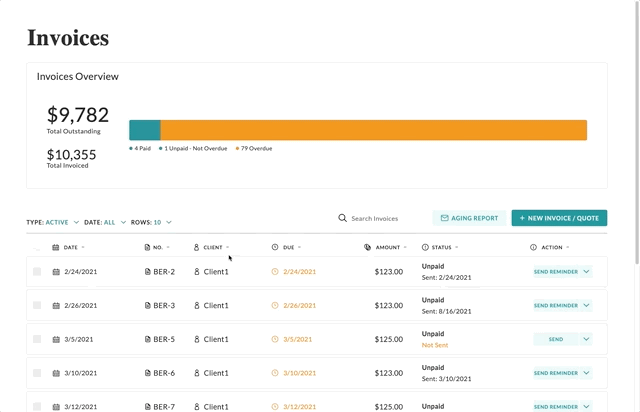Click the clock icon in Due header
Image resolution: width=640 pixels, height=412 pixels.
275,247
